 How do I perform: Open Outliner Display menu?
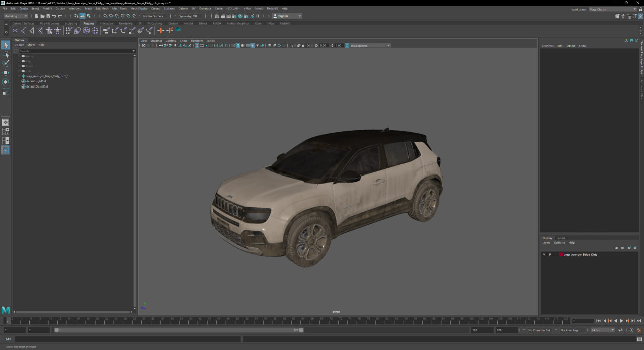pos(19,45)
